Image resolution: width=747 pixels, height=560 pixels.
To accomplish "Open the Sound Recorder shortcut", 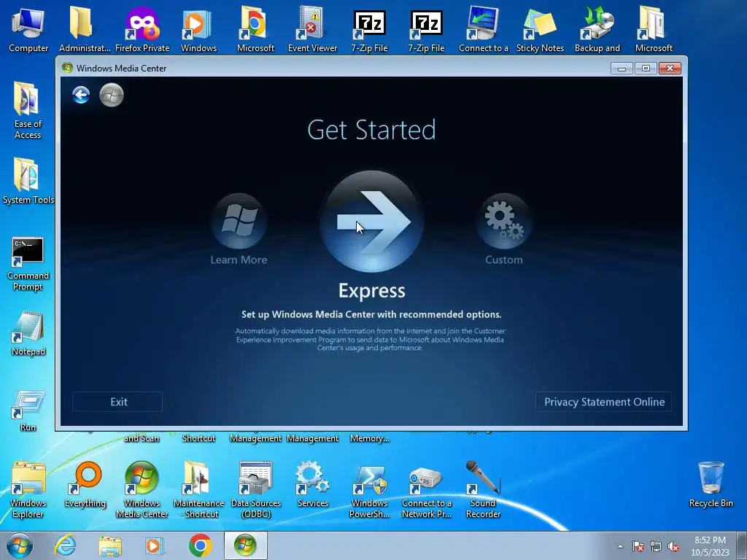I will [x=483, y=490].
